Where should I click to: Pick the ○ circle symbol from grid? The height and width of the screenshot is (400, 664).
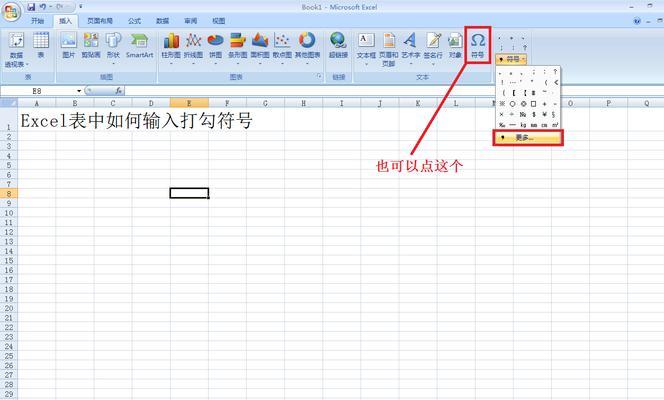tap(512, 104)
